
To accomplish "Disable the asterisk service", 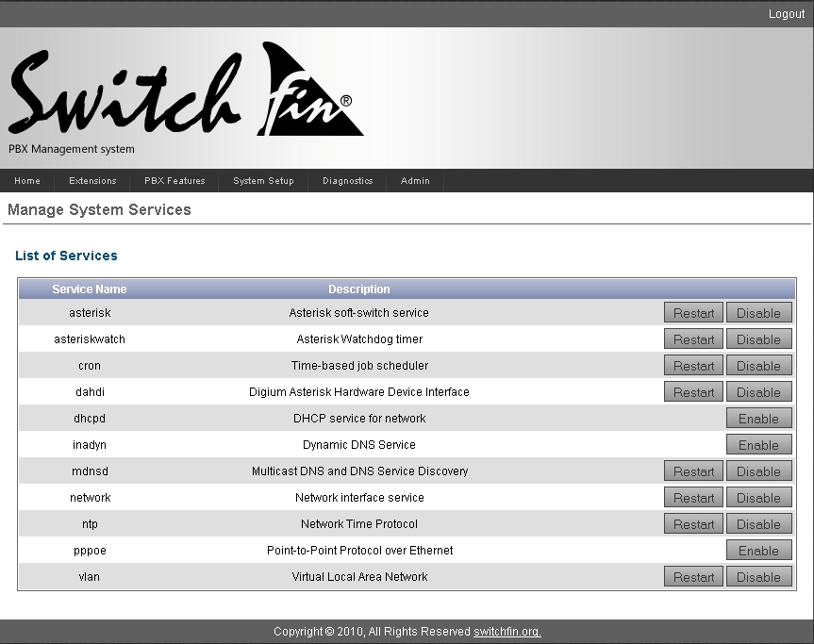I will pos(758,313).
